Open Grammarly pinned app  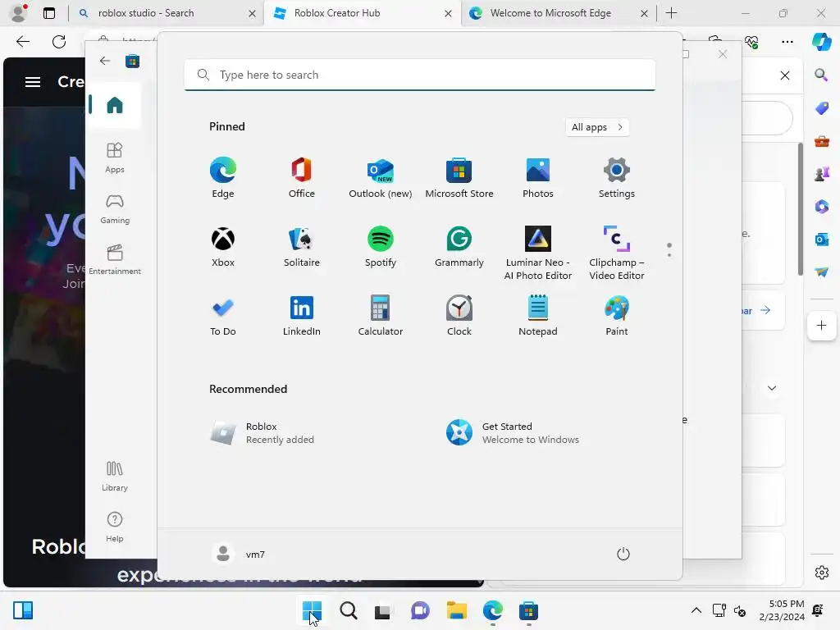pyautogui.click(x=459, y=247)
